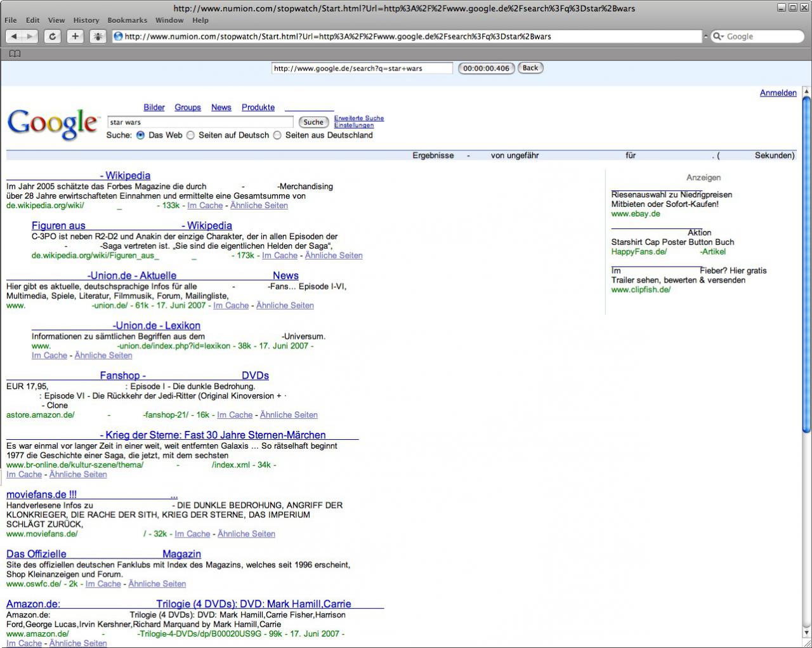Open Im Cache for astore.amazon.de result

coord(235,415)
